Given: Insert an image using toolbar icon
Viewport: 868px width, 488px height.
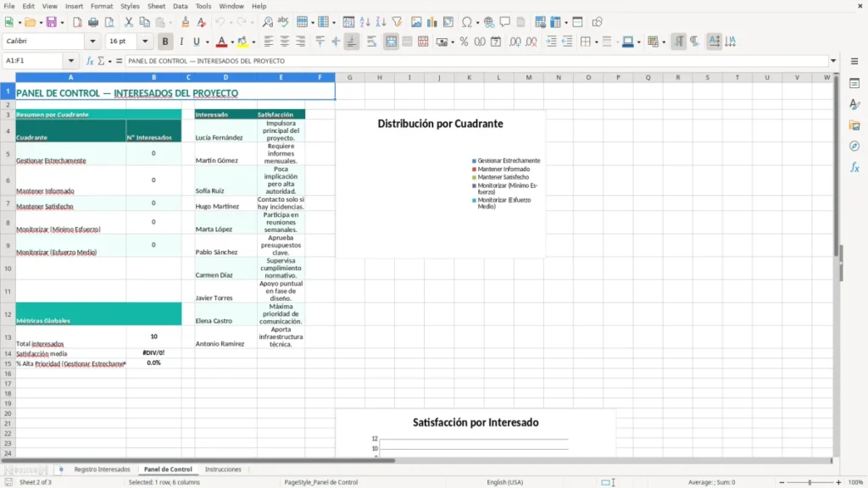Looking at the screenshot, I should 416,22.
